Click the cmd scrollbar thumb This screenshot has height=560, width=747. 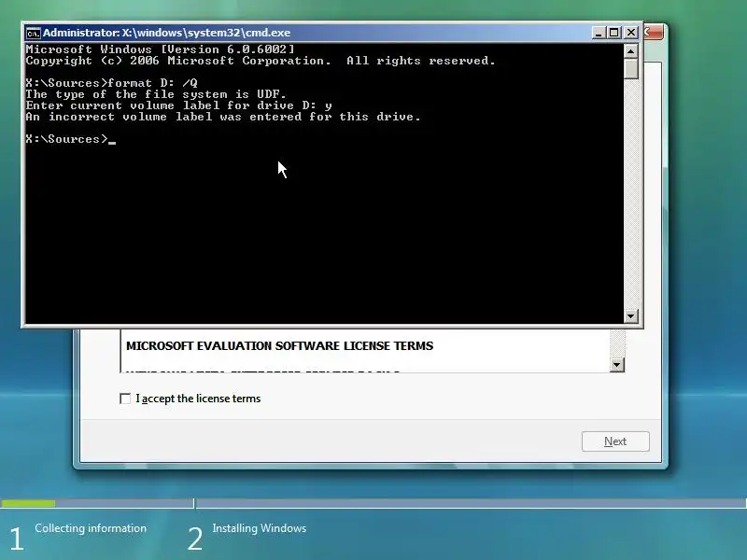pyautogui.click(x=631, y=68)
